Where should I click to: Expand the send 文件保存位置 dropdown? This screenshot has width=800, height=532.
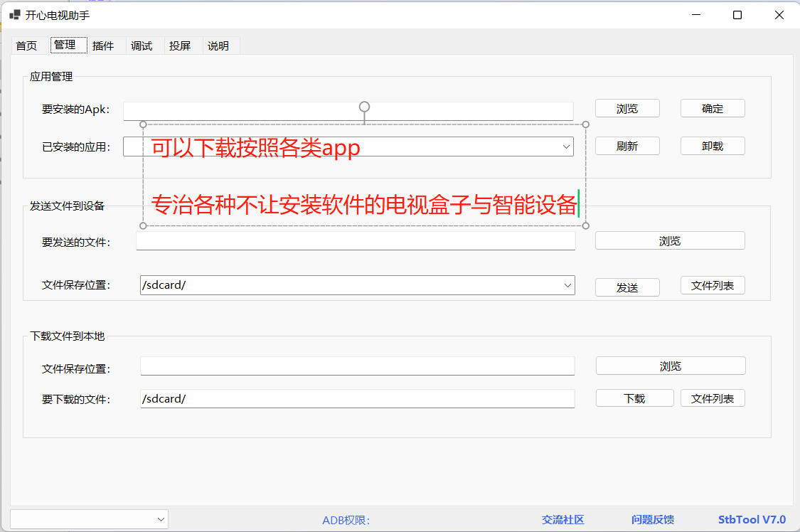(x=567, y=285)
